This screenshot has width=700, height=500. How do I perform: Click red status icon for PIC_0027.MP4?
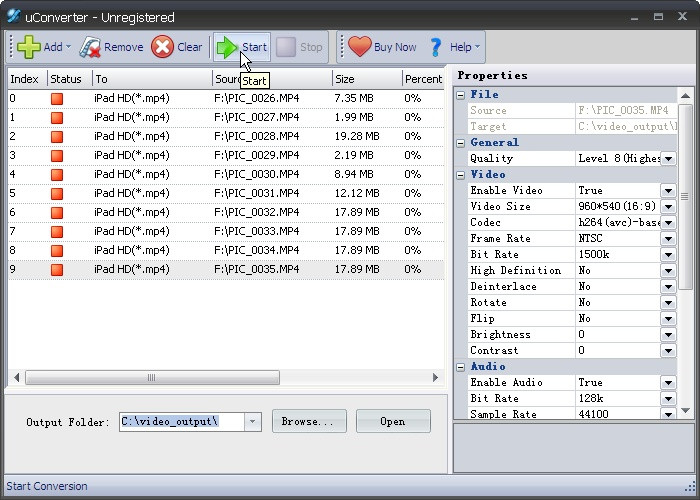point(57,118)
